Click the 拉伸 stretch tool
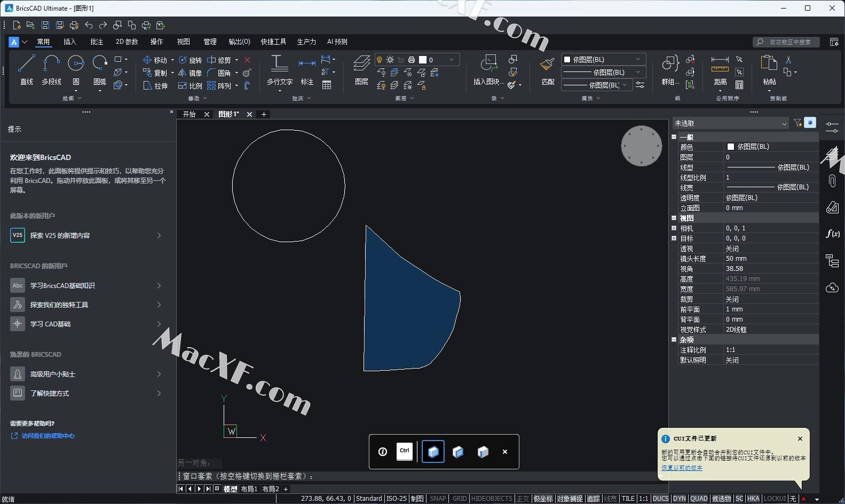 155,85
